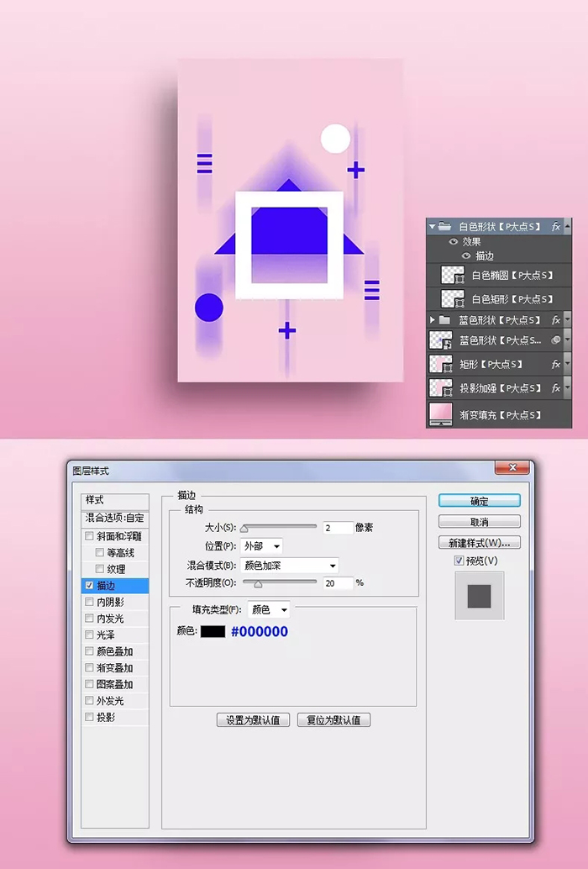The width and height of the screenshot is (588, 869).
Task: Open the 混合模式 blend mode dropdown
Action: click(x=290, y=566)
